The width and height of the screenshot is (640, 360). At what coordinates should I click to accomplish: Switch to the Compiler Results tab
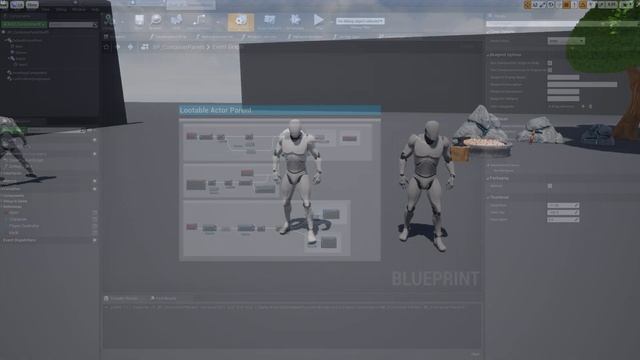pyautogui.click(x=124, y=298)
